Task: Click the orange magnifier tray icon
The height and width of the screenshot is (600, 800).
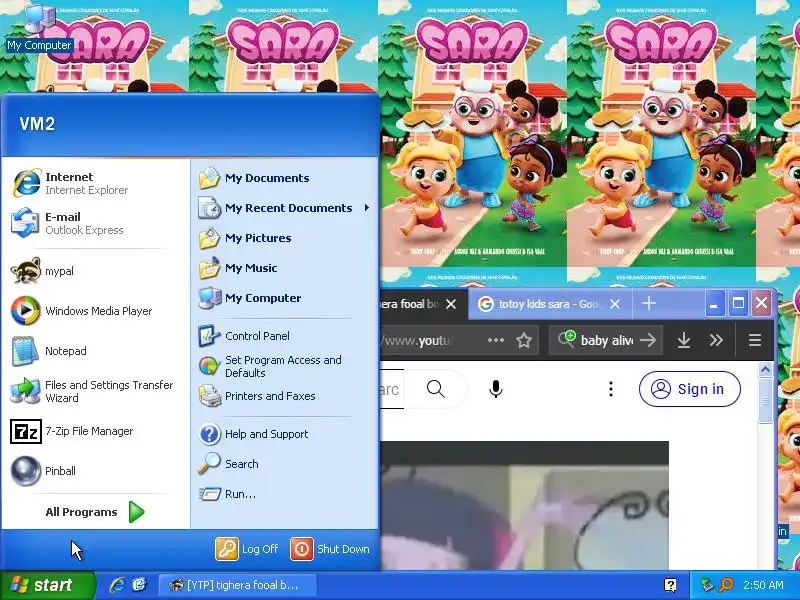Action: [727, 585]
